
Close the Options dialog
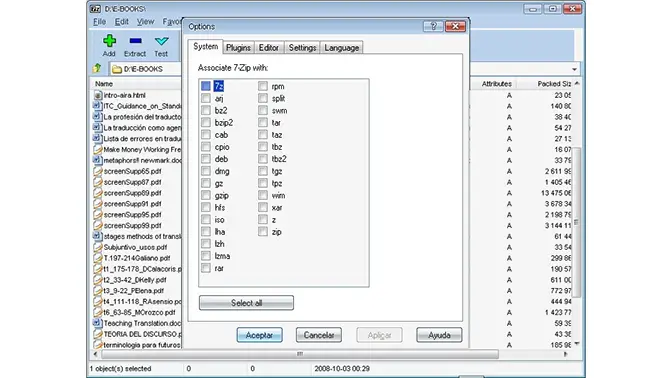[455, 26]
